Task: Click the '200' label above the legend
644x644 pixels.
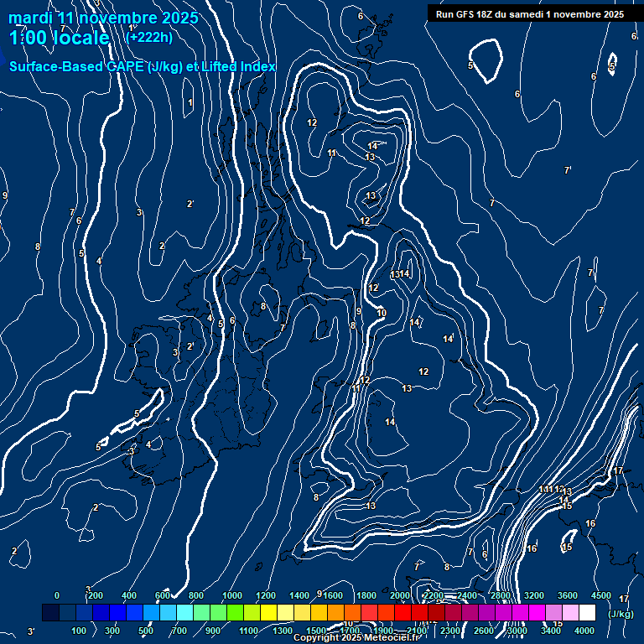Action: [96, 595]
